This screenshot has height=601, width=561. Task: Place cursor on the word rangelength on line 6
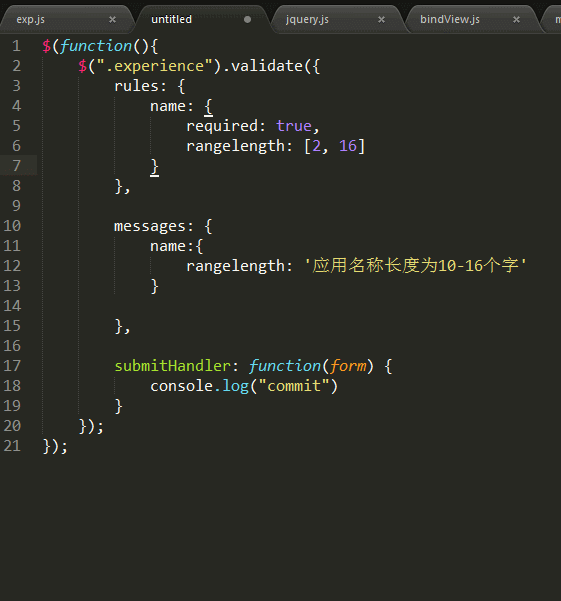235,146
